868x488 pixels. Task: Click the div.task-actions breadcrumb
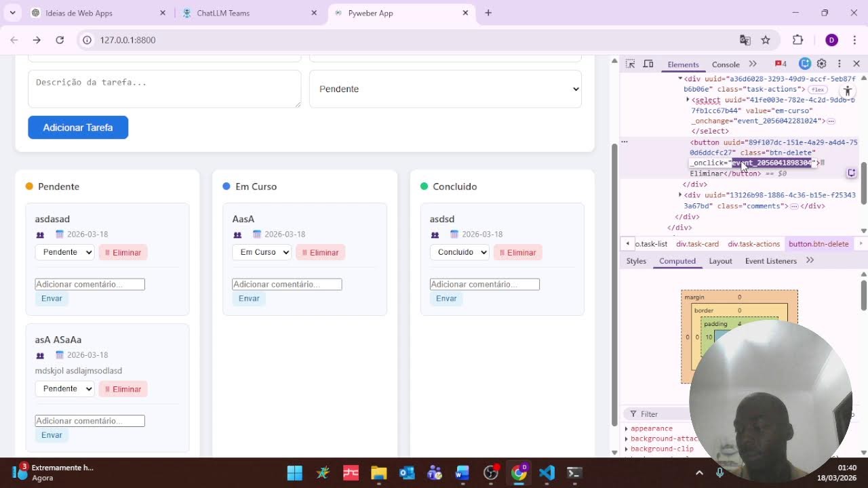753,244
